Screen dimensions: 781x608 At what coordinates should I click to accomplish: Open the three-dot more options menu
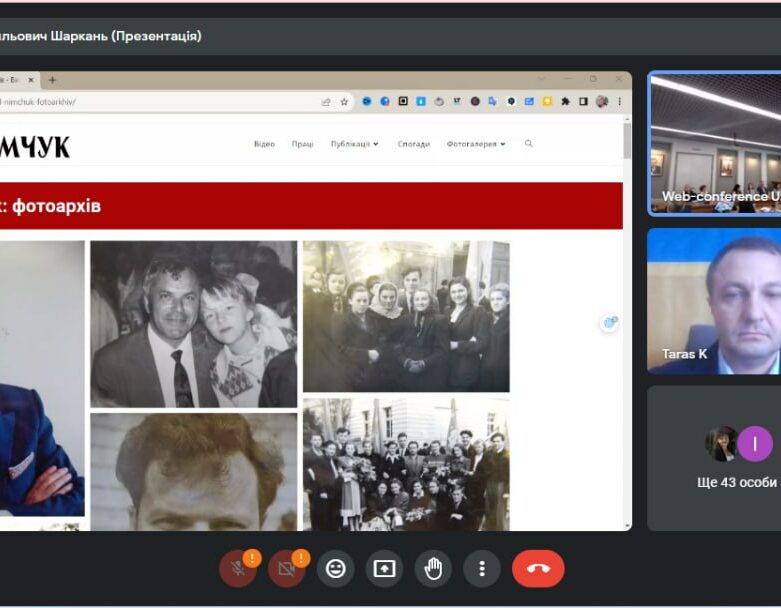[482, 569]
